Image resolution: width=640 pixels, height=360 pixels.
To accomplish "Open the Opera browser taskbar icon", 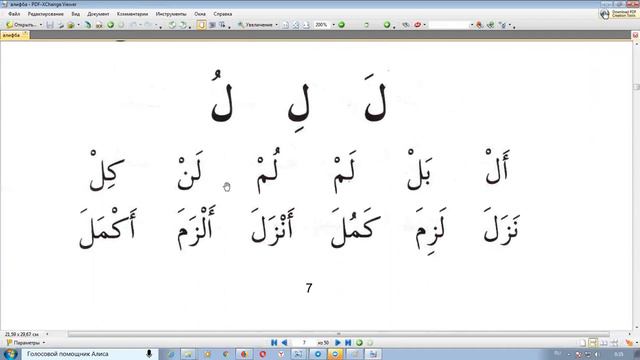I will tap(262, 354).
